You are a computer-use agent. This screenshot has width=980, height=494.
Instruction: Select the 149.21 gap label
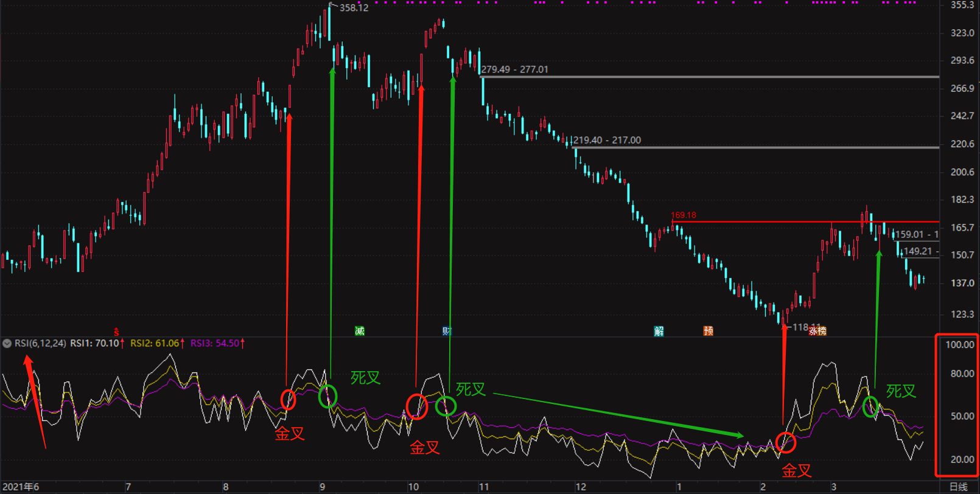tap(919, 251)
